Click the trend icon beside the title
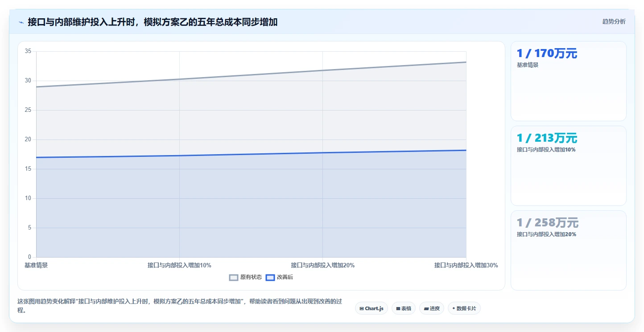644x332 pixels. (21, 22)
